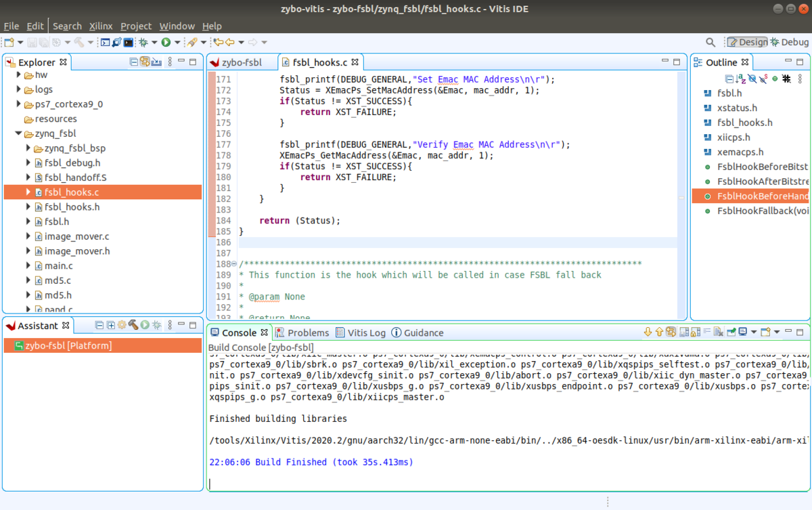Click the debug icon in Assistant panel
Viewport: 812px width, 510px height.
156,325
